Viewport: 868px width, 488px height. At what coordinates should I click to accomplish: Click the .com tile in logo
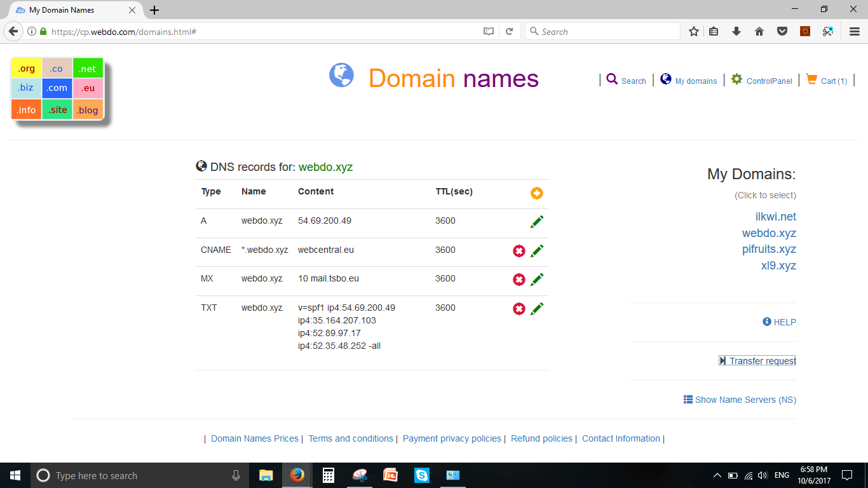pyautogui.click(x=57, y=88)
